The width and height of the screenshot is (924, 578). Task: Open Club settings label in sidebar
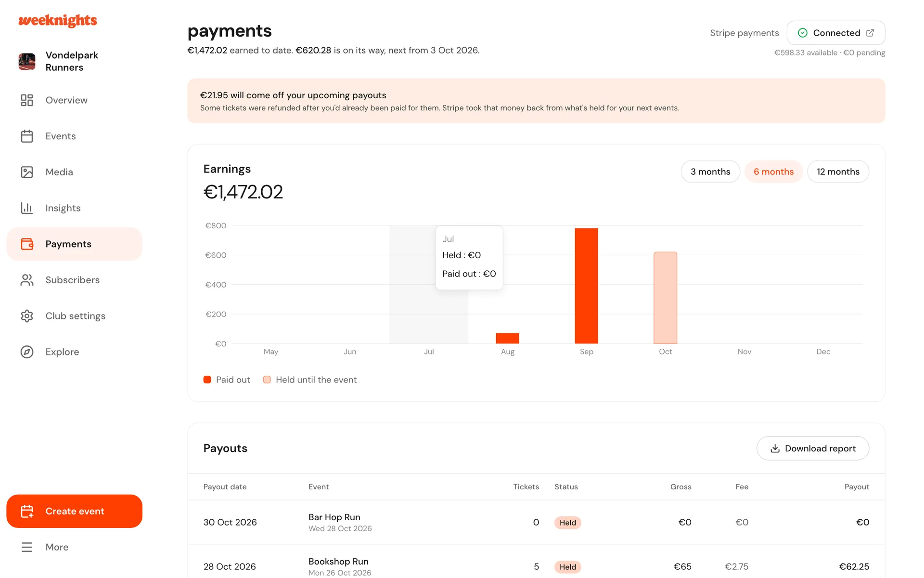(x=76, y=316)
